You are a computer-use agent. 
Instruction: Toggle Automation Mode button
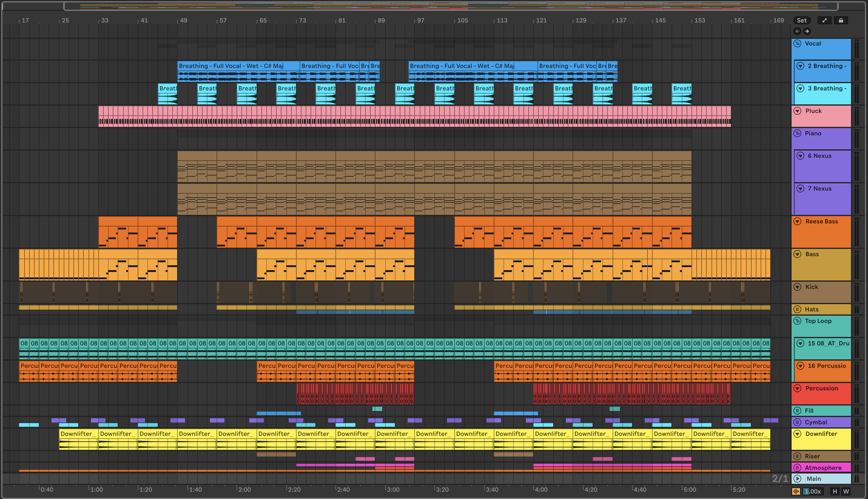[824, 21]
